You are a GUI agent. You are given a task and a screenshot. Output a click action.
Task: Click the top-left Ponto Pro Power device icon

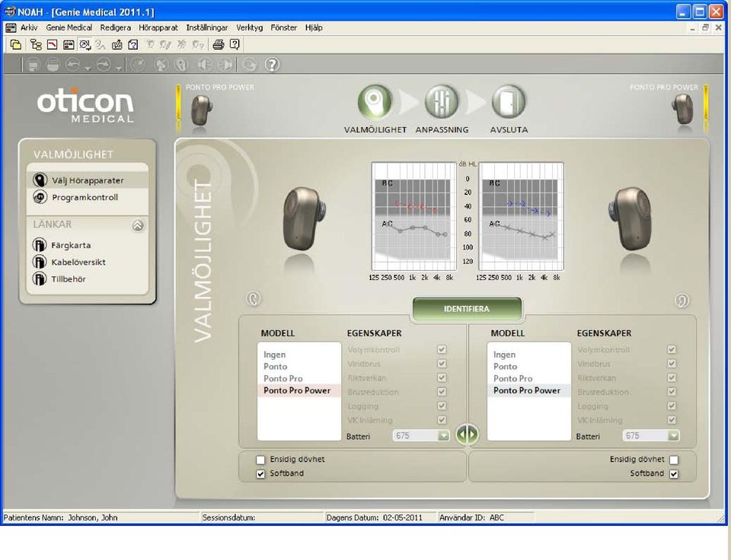click(201, 110)
